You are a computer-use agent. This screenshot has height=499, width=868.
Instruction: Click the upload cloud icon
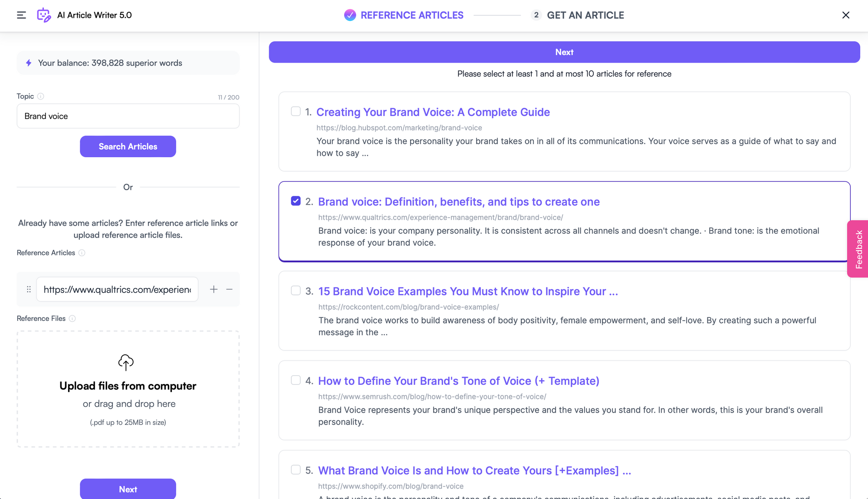click(x=126, y=363)
